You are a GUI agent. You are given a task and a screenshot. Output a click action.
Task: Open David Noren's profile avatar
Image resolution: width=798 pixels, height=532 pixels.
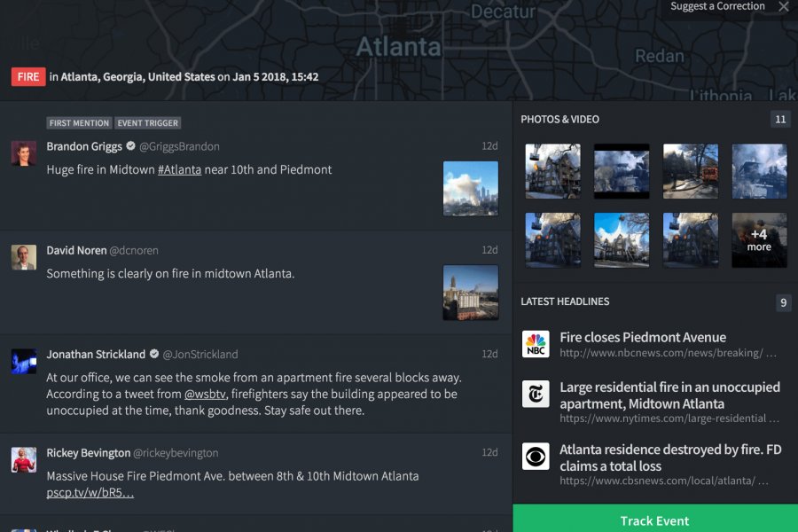(24, 257)
